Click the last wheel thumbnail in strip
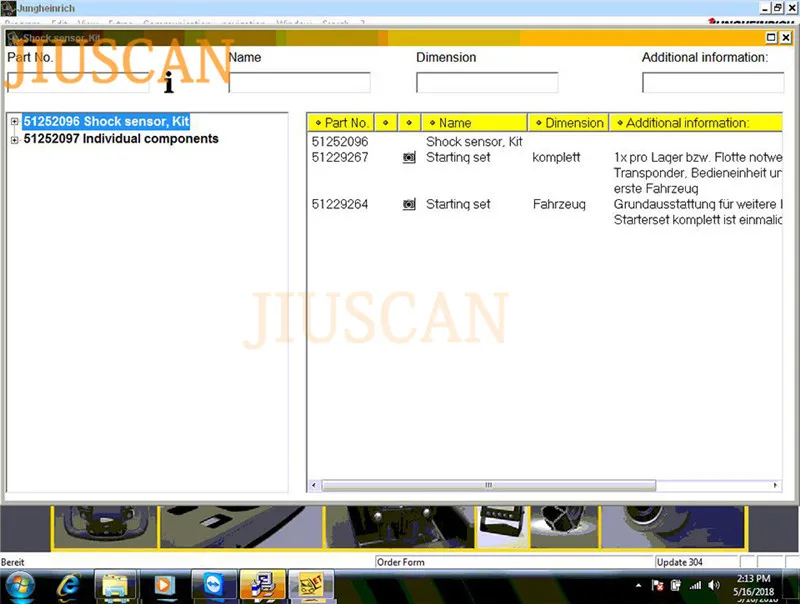This screenshot has width=800, height=604. [x=672, y=527]
